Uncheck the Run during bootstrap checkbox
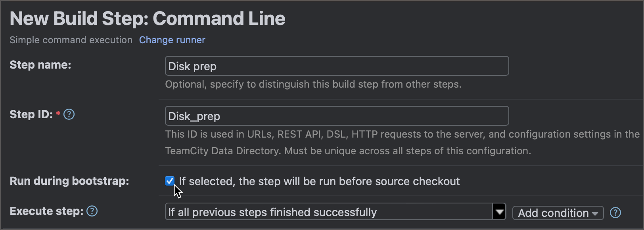Image resolution: width=644 pixels, height=230 pixels. (x=169, y=181)
